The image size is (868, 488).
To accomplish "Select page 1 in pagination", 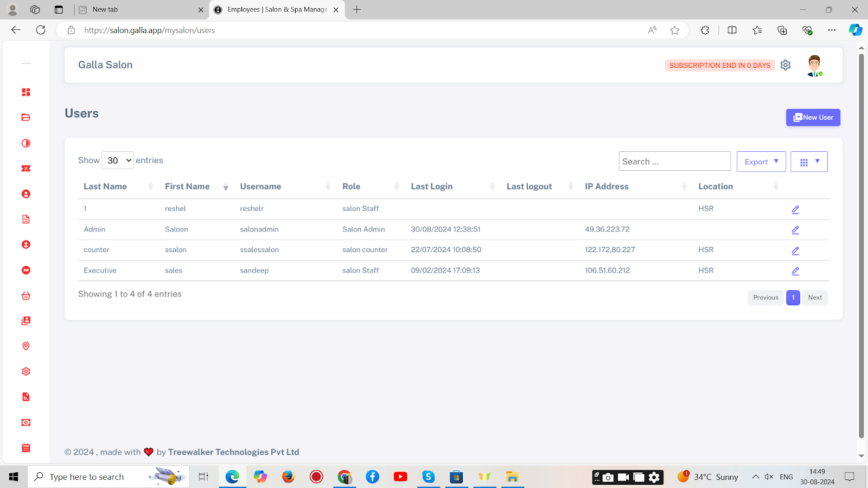I will (793, 298).
